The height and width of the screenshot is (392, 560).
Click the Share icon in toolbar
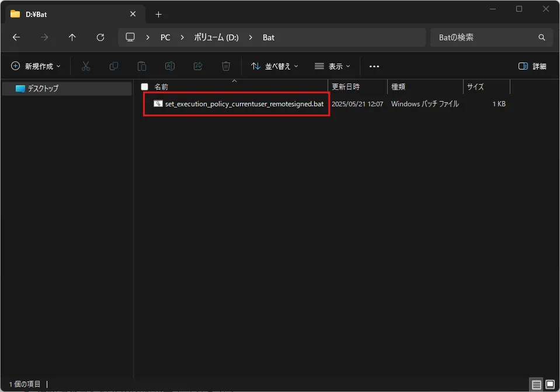click(x=198, y=66)
